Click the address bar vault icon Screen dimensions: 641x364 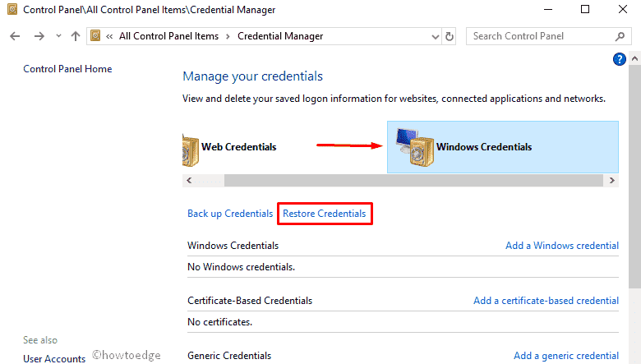coord(95,36)
